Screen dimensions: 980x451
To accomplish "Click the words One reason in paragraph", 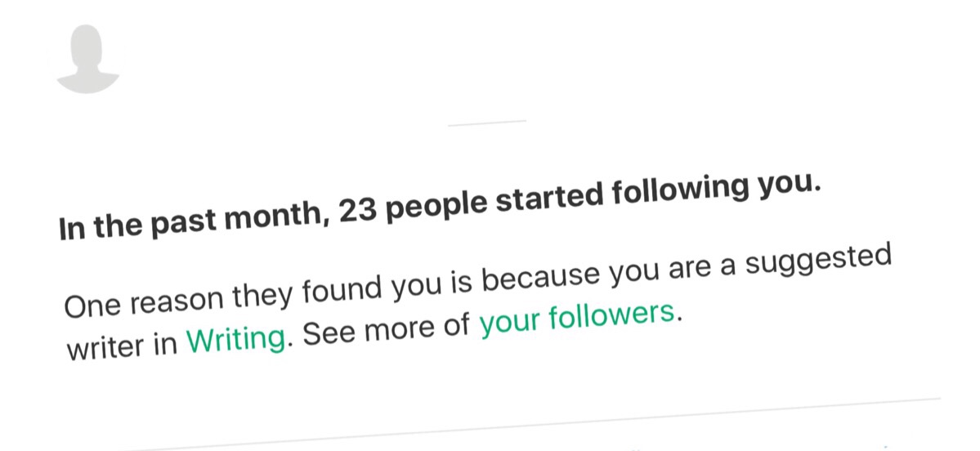I will 143,301.
